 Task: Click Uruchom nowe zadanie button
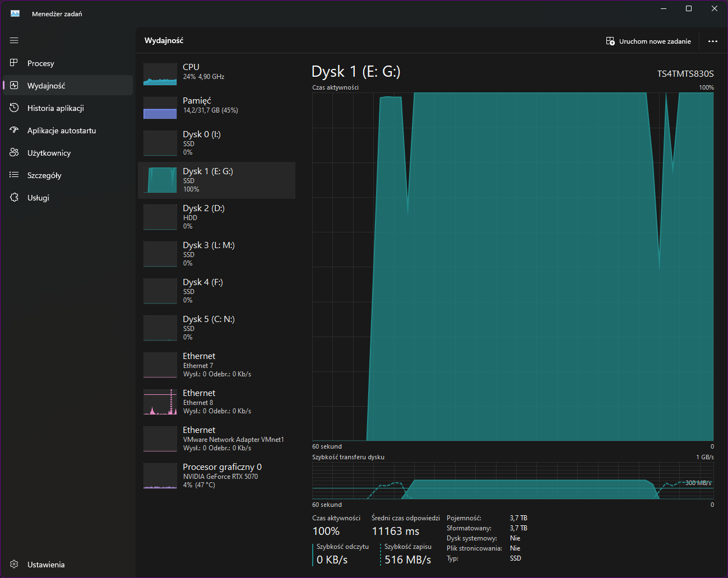pos(648,41)
